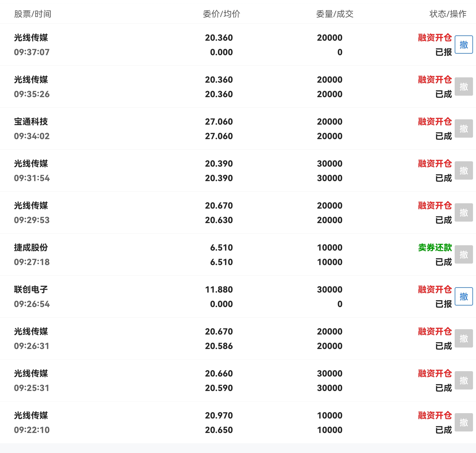Screen dimensions: 476x453
Task: Click 撤 button on 宝通科技 09:34:02 row
Action: [x=464, y=128]
